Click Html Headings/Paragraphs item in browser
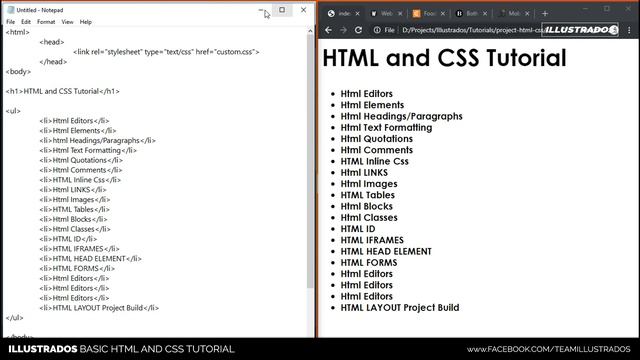The image size is (640, 360). click(x=402, y=116)
